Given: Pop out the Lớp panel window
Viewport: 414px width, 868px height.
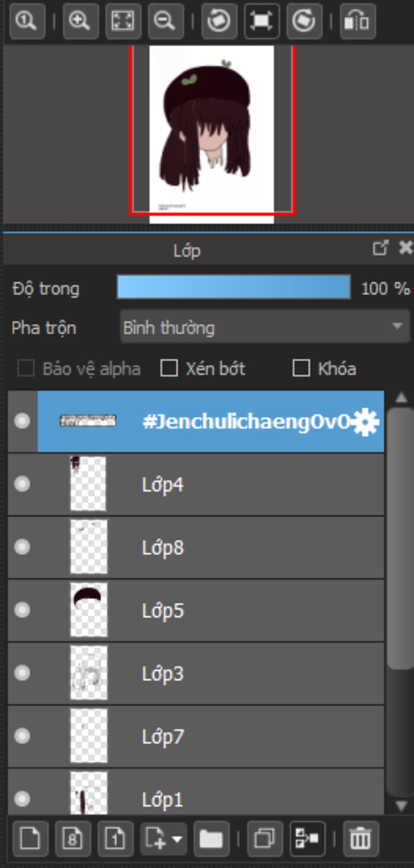Looking at the screenshot, I should click(380, 248).
